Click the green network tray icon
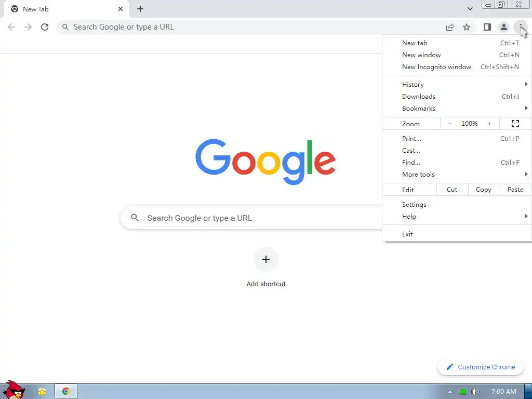532x399 pixels. pyautogui.click(x=463, y=392)
